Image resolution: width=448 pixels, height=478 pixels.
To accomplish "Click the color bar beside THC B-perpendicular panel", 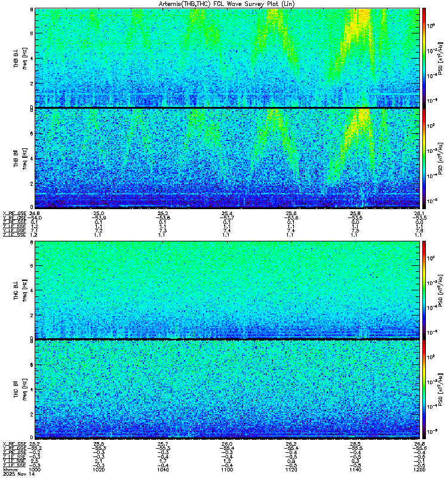I will (x=424, y=289).
